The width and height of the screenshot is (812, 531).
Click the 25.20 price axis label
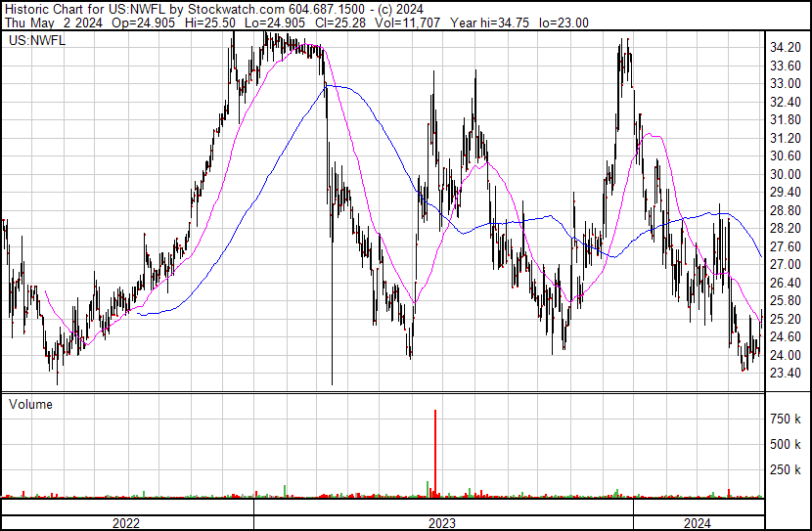pos(785,319)
